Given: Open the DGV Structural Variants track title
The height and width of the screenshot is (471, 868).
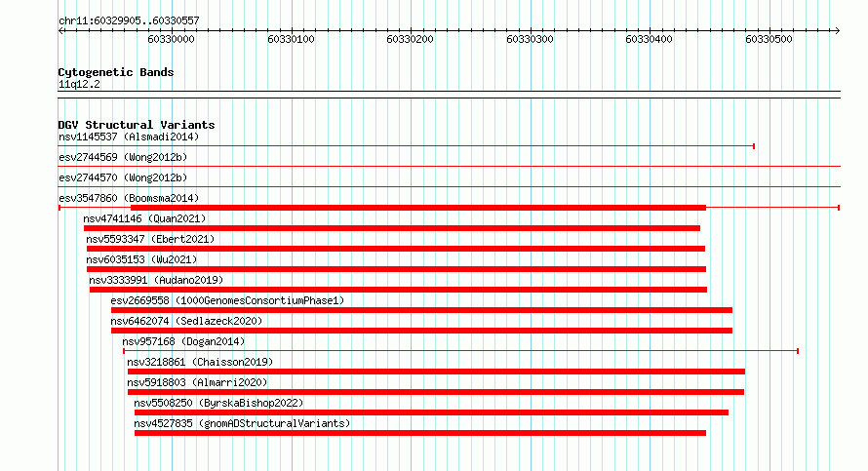Looking at the screenshot, I should click(137, 125).
